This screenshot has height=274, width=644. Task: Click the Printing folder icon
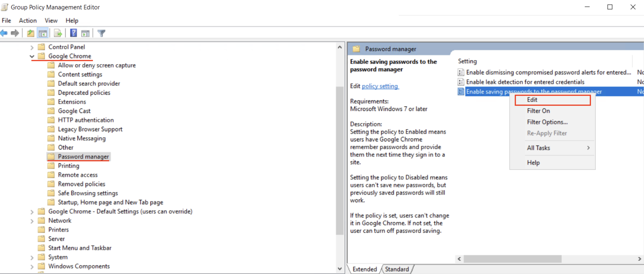51,166
